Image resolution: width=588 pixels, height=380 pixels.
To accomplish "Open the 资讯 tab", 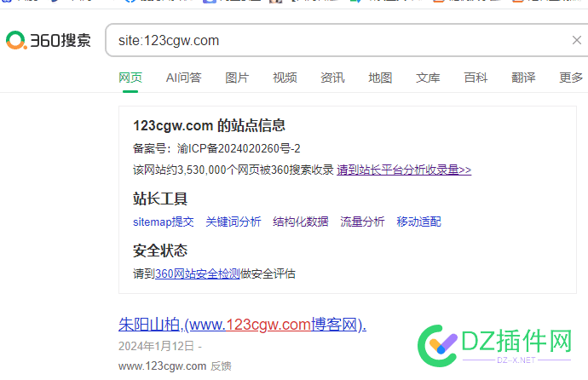I will click(x=332, y=78).
